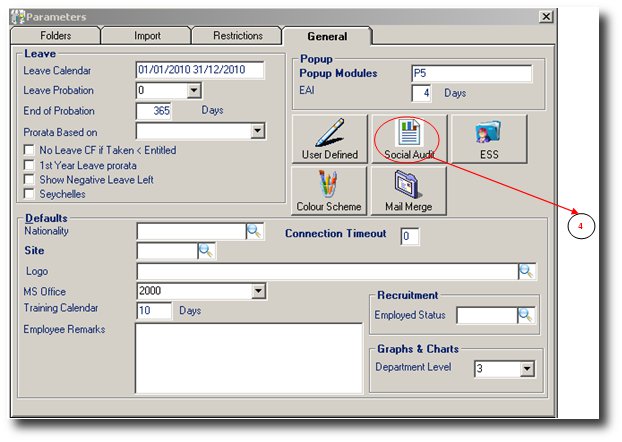
Task: Open the User Defined settings button
Action: [329, 138]
